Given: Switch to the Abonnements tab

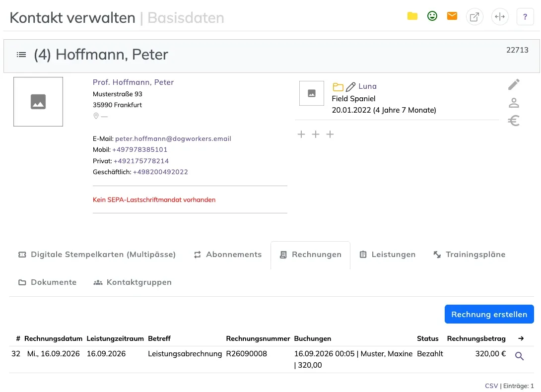Looking at the screenshot, I should tap(228, 255).
